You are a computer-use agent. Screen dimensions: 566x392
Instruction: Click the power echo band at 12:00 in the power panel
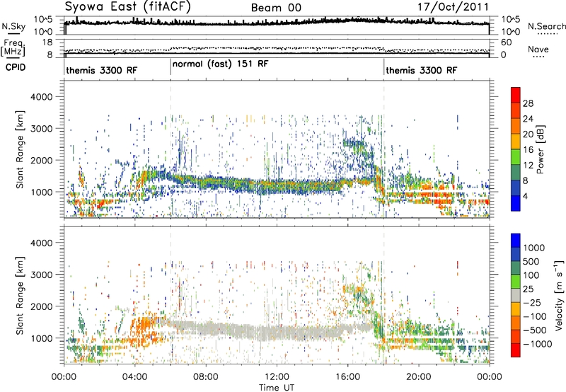coord(277,187)
